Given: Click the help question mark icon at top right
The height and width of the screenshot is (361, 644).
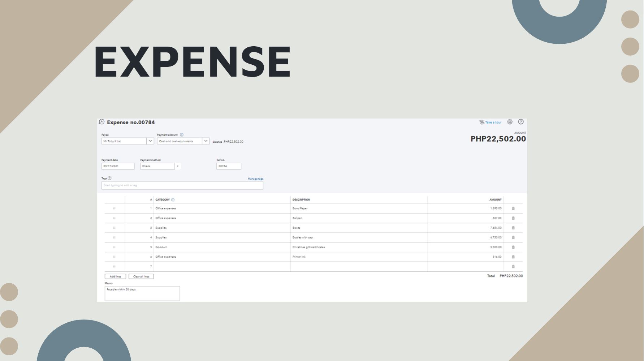Looking at the screenshot, I should (521, 122).
